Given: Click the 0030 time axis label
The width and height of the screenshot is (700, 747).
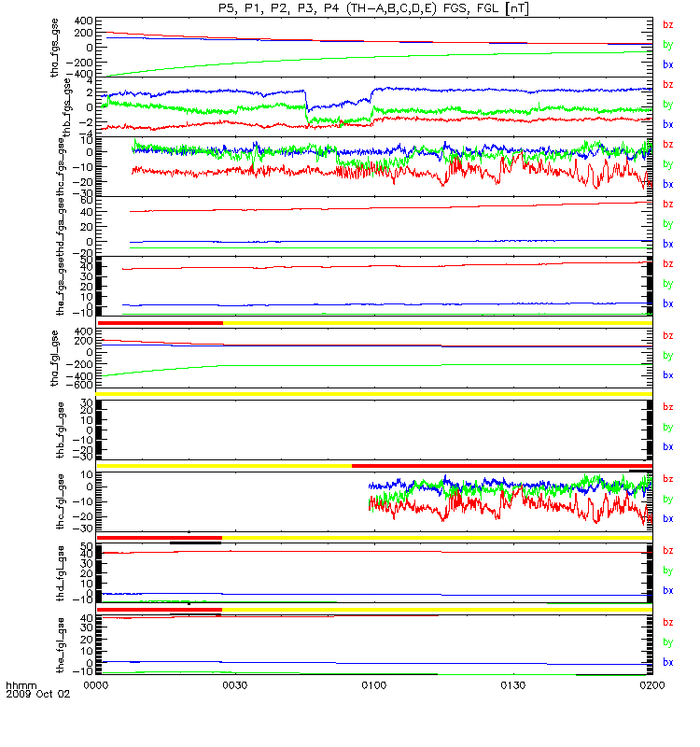Looking at the screenshot, I should [x=235, y=685].
